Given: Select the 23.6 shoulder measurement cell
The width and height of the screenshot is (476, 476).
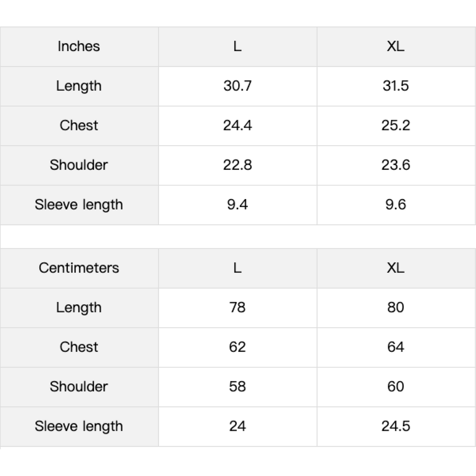Looking at the screenshot, I should click(396, 165).
